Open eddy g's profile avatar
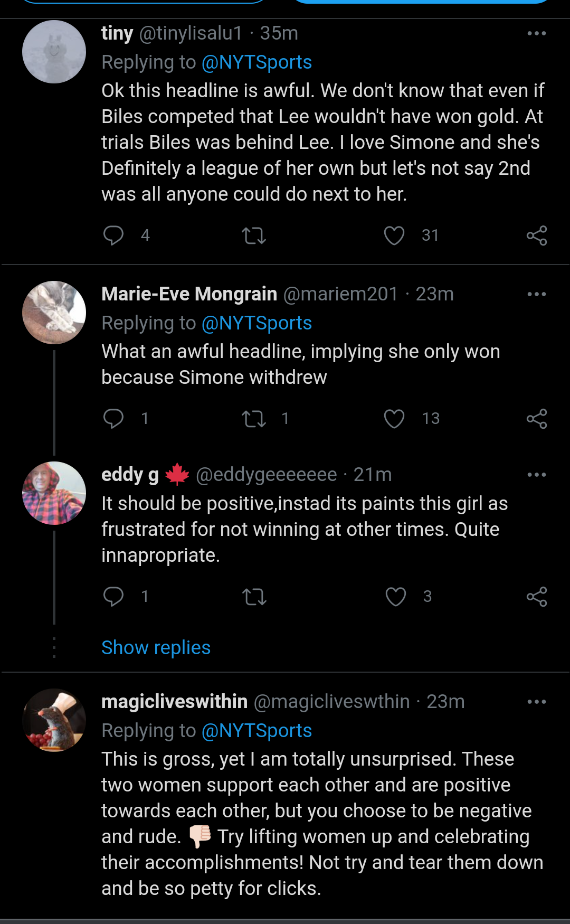Image resolution: width=570 pixels, height=924 pixels. 54,493
